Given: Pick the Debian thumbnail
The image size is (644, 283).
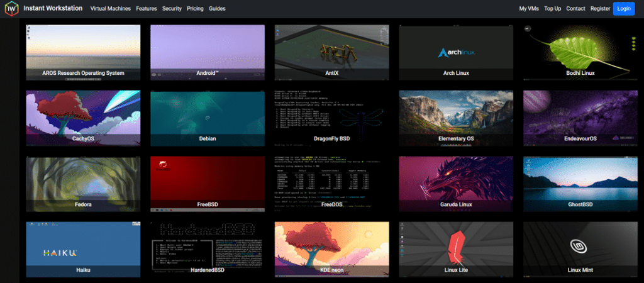Looking at the screenshot, I should coord(208,118).
